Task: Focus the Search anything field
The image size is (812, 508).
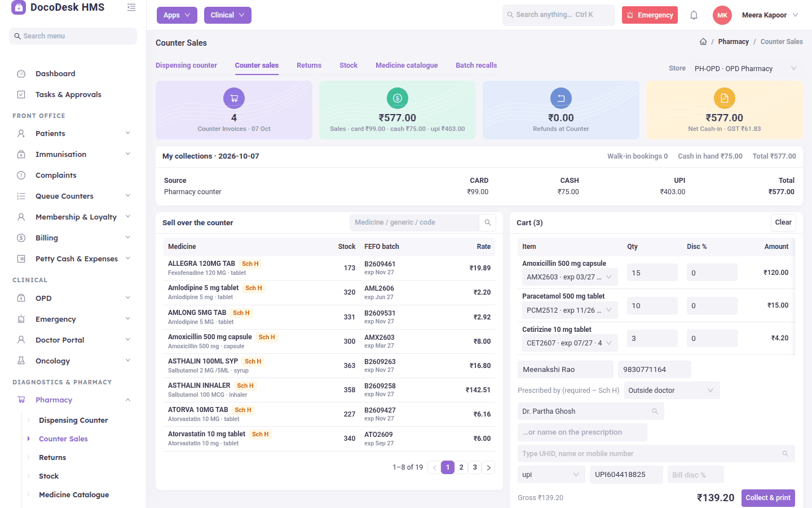Action: (559, 15)
